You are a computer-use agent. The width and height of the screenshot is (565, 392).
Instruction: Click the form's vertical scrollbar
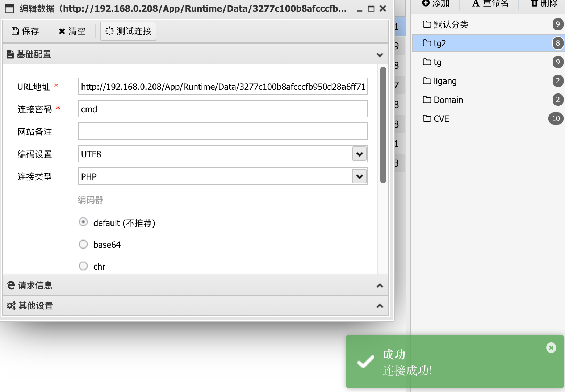(x=383, y=125)
